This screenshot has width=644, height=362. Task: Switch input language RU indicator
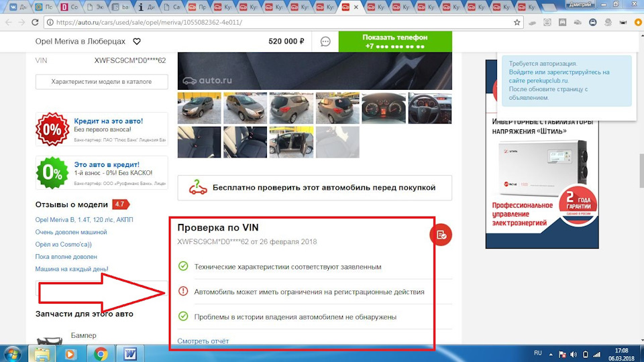[537, 353]
